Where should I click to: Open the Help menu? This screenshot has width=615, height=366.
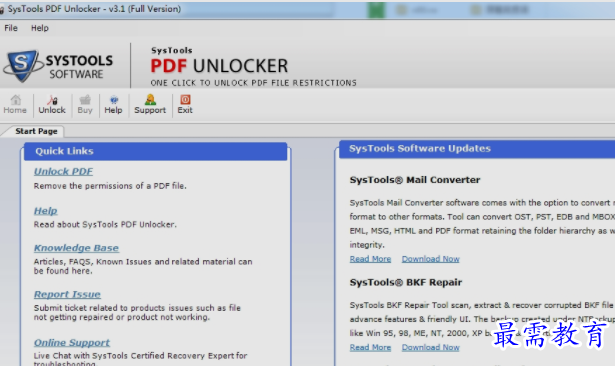pyautogui.click(x=40, y=28)
